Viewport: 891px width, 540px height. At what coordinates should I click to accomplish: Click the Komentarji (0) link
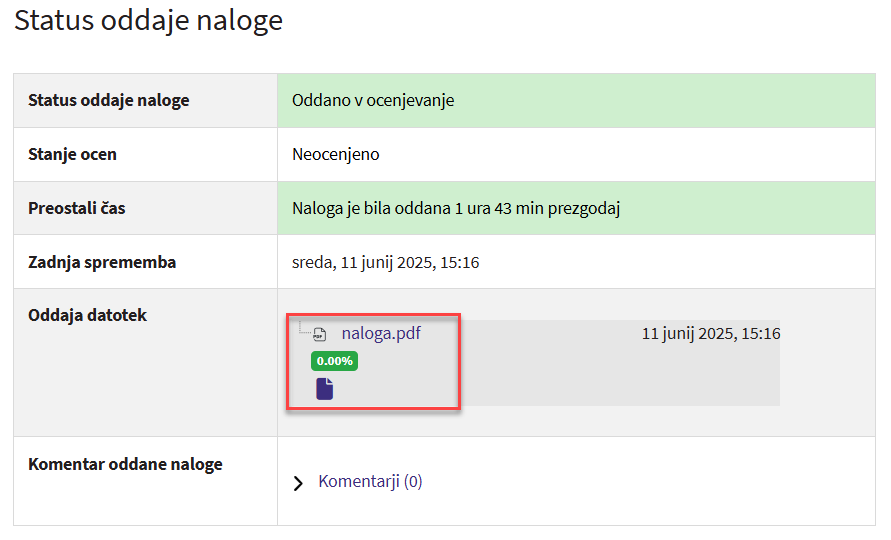point(370,482)
